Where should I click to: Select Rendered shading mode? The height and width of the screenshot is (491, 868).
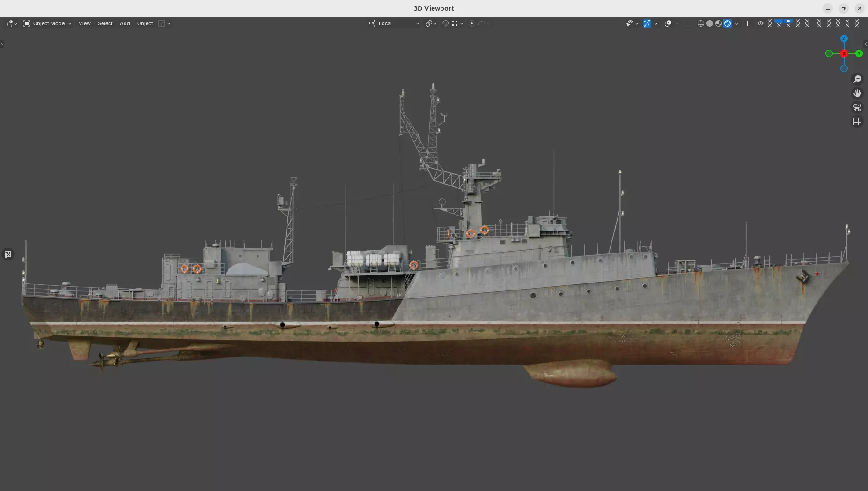(x=728, y=23)
